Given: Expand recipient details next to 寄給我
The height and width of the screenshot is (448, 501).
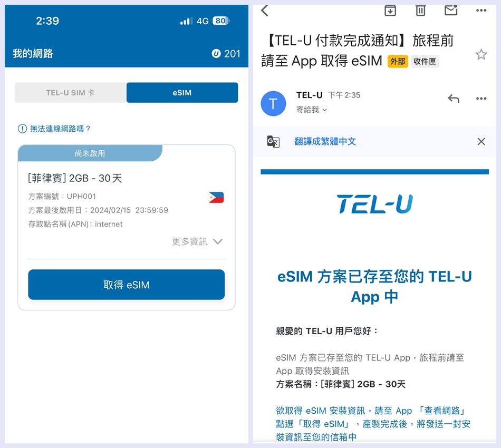Looking at the screenshot, I should 325,110.
